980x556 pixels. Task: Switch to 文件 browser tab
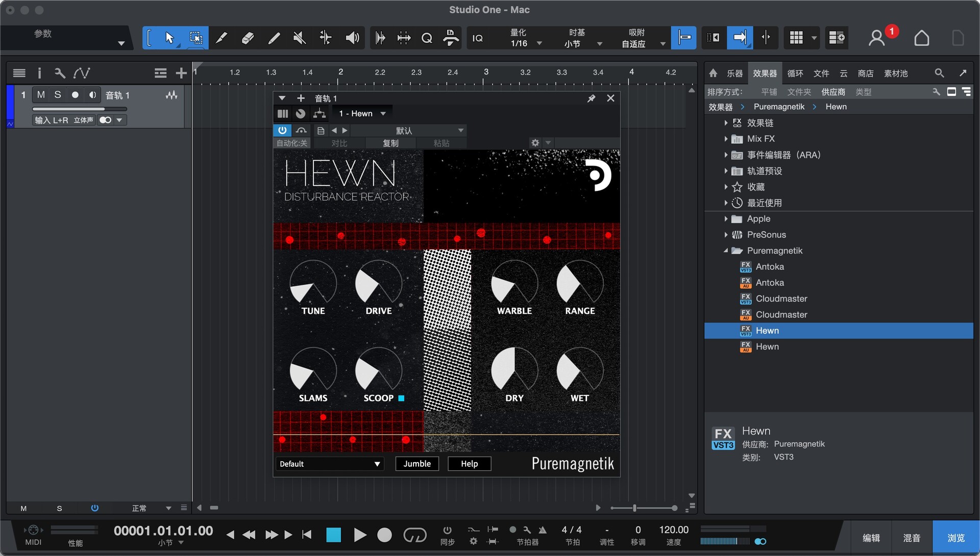(x=821, y=73)
